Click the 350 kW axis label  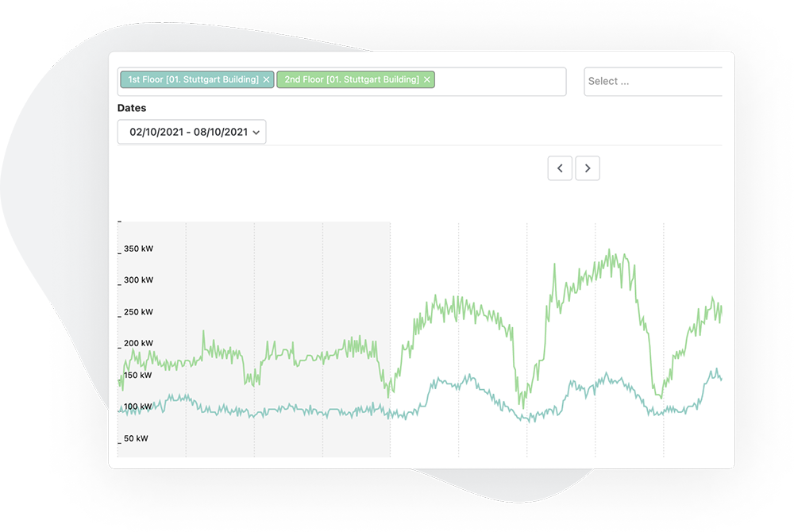pos(138,249)
